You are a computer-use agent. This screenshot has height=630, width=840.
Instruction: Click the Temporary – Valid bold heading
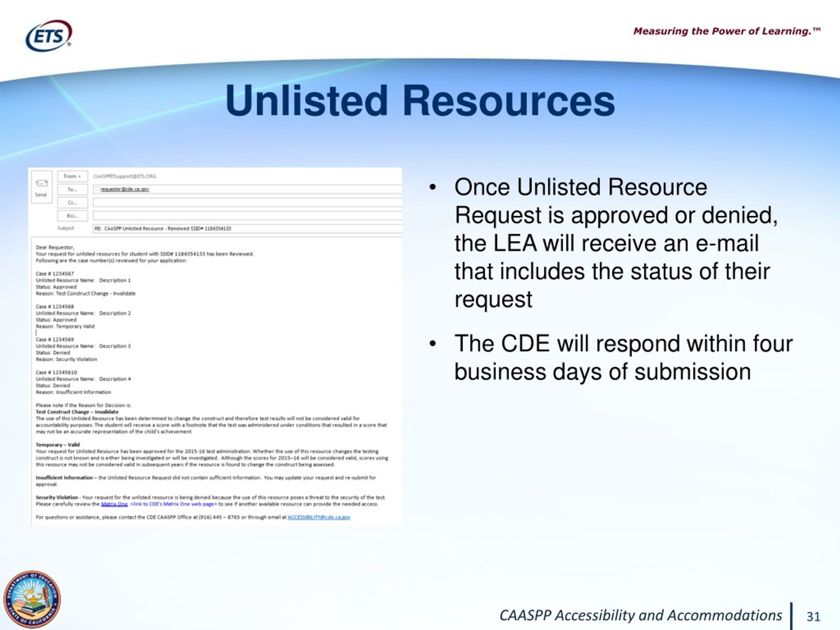click(58, 445)
